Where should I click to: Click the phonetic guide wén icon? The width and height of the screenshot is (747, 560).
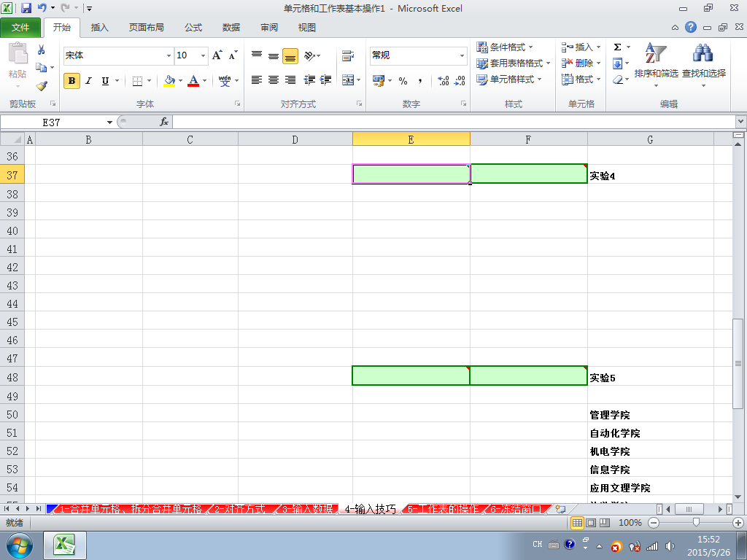(x=225, y=80)
